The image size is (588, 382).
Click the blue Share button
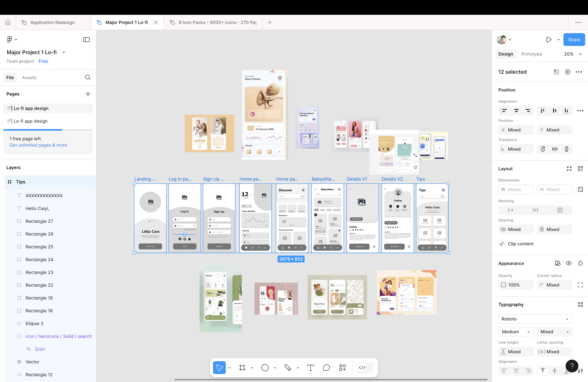(574, 40)
